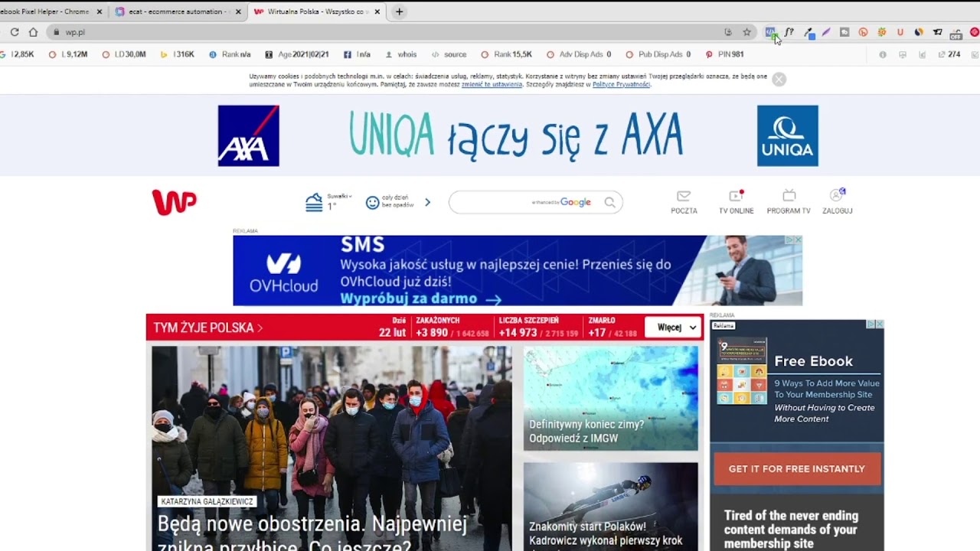Image resolution: width=980 pixels, height=551 pixels.
Task: Open Suwałki weather widget
Action: (x=328, y=202)
